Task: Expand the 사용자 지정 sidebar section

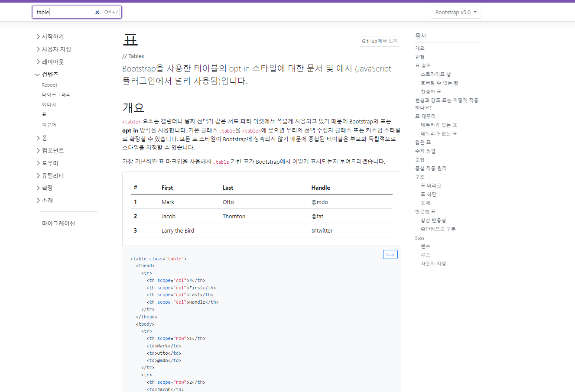Action: pyautogui.click(x=54, y=49)
